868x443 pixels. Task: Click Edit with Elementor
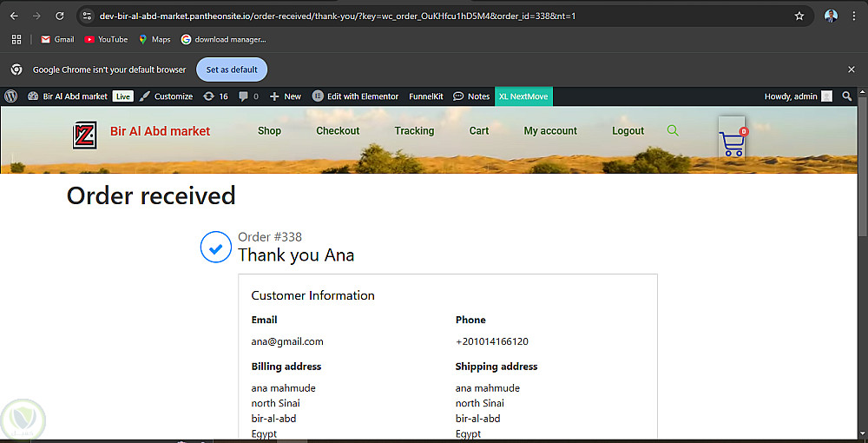(355, 96)
